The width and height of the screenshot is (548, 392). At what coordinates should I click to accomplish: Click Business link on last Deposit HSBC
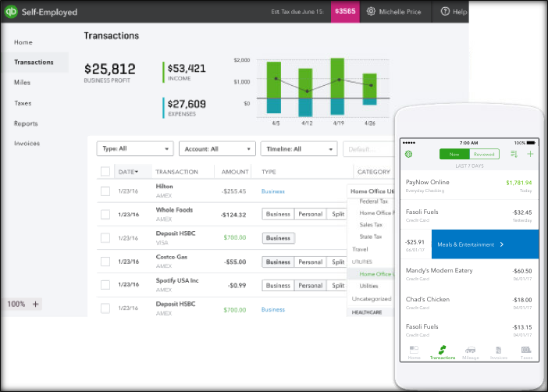273,309
